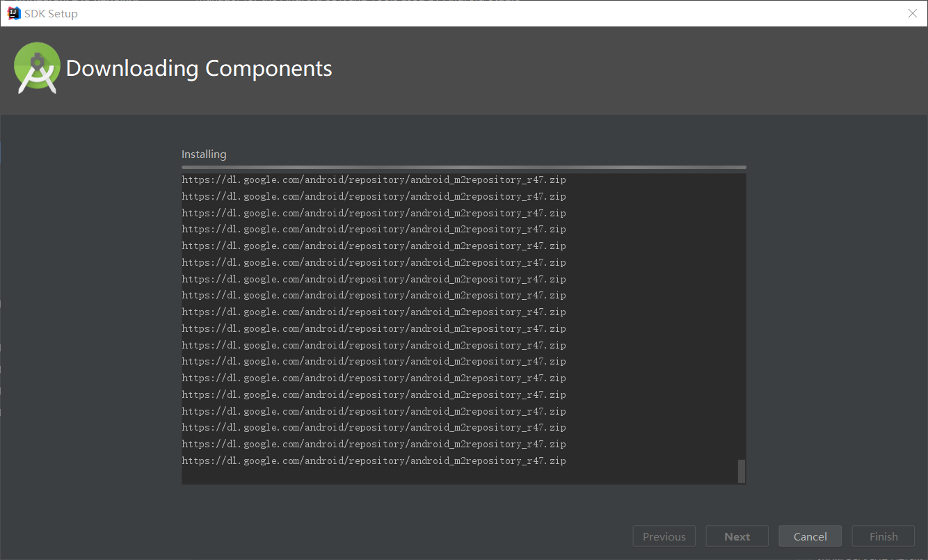Click the Downloading Components heading
The image size is (928, 560).
click(199, 68)
